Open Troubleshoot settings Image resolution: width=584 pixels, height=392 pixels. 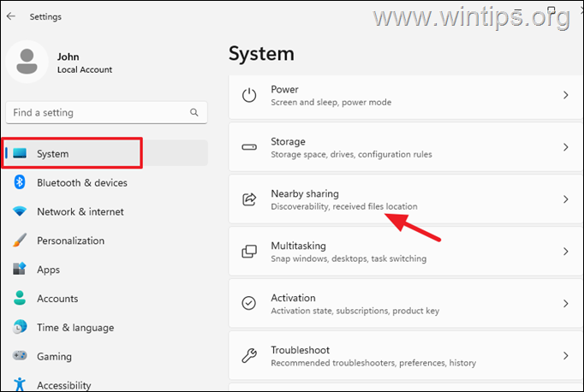[x=406, y=355]
